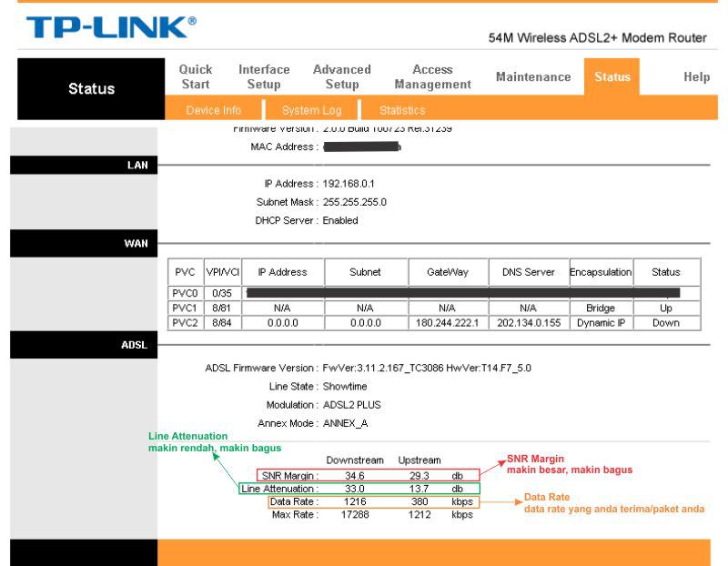Screen dimensions: 728x566
Task: Click VPI/VCI value 8/81
Action: click(x=222, y=308)
